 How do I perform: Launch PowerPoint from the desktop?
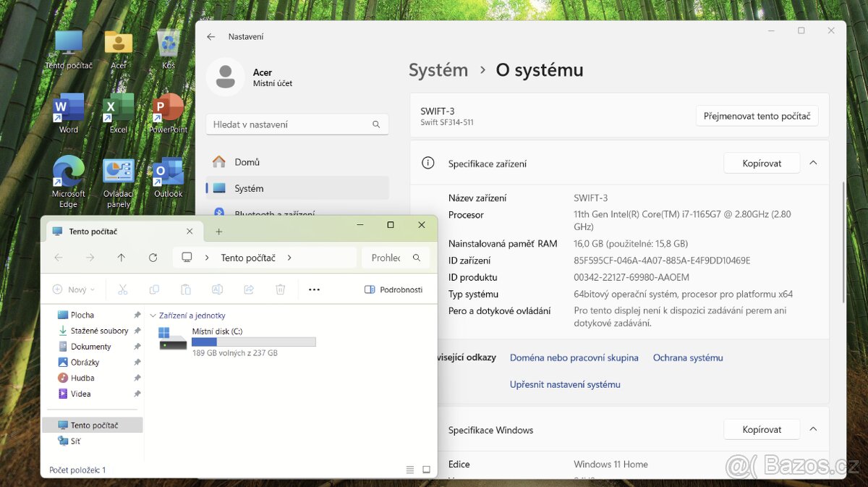point(168,109)
